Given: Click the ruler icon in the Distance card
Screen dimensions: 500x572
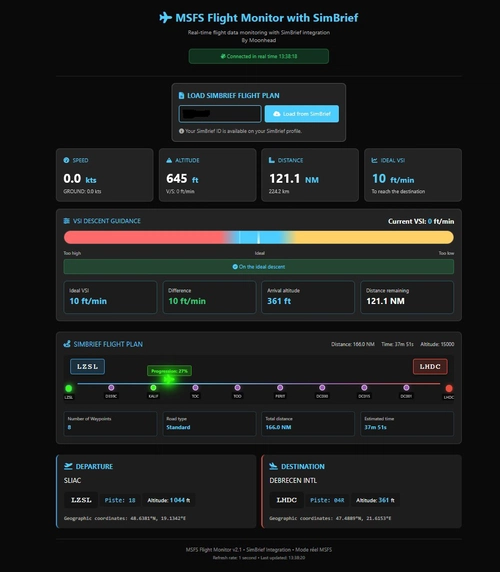Looking at the screenshot, I should pos(272,160).
